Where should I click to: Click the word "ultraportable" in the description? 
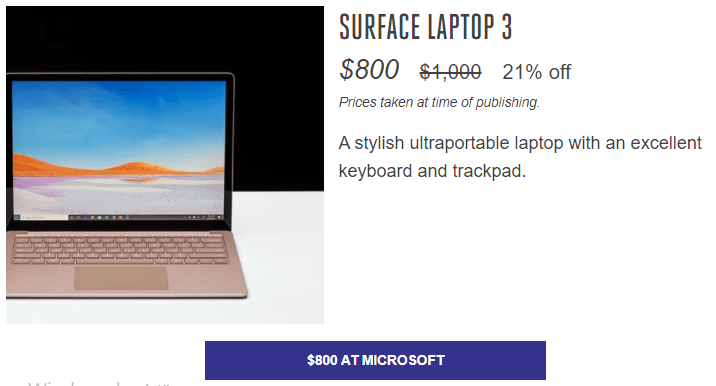point(459,143)
